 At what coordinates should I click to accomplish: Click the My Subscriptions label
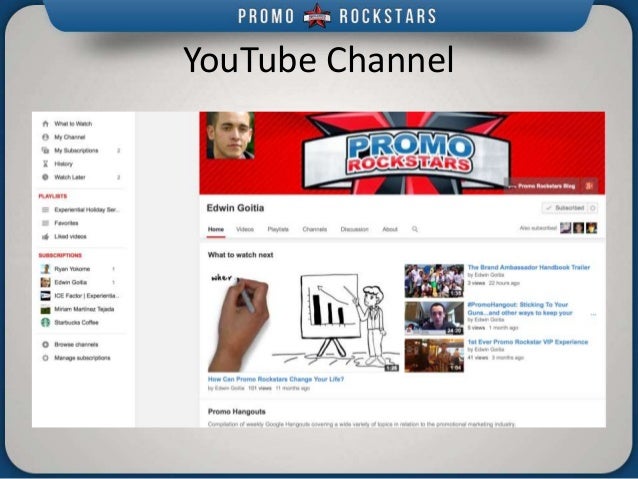pos(76,151)
